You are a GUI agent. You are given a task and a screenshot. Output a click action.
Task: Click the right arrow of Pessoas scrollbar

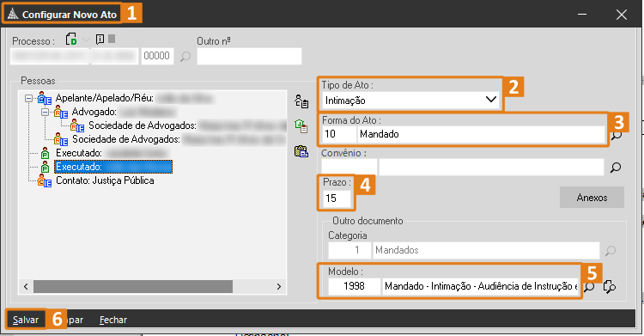pos(279,287)
